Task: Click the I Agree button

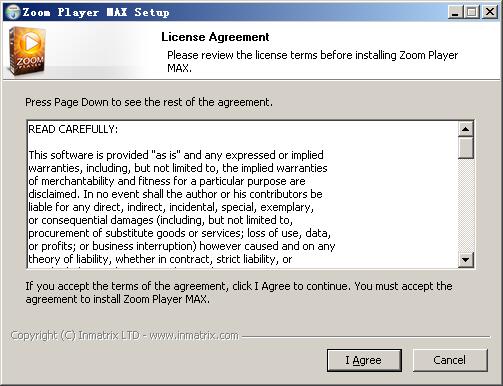Action: tap(364, 360)
